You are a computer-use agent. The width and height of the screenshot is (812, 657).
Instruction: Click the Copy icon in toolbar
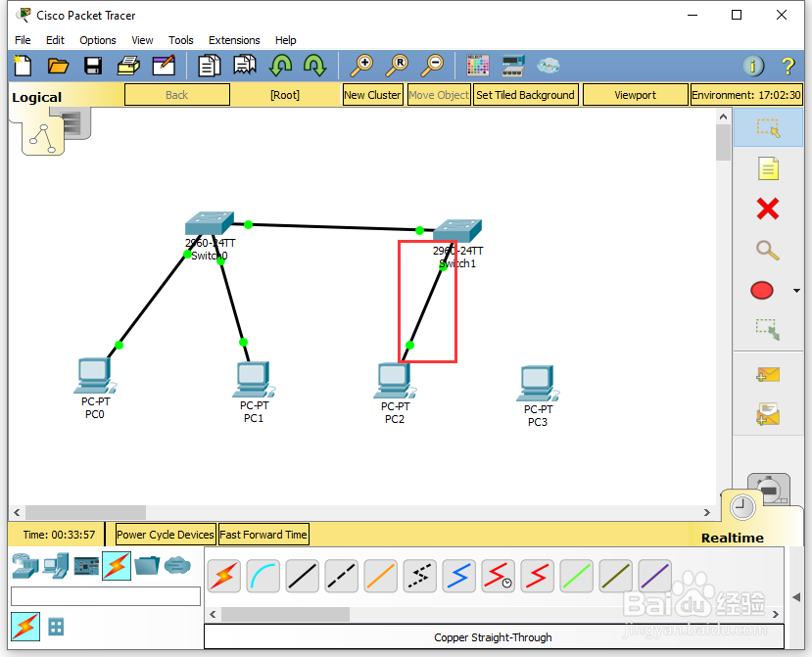point(210,66)
